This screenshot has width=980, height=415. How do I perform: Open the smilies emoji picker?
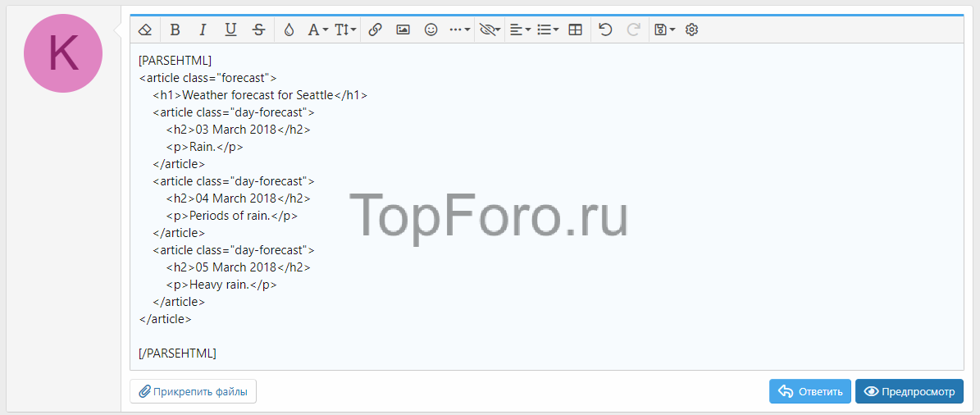click(431, 30)
